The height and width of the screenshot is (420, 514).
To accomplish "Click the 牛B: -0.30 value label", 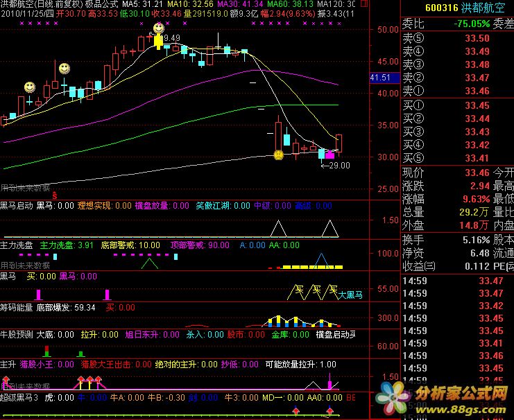I will 166,398.
